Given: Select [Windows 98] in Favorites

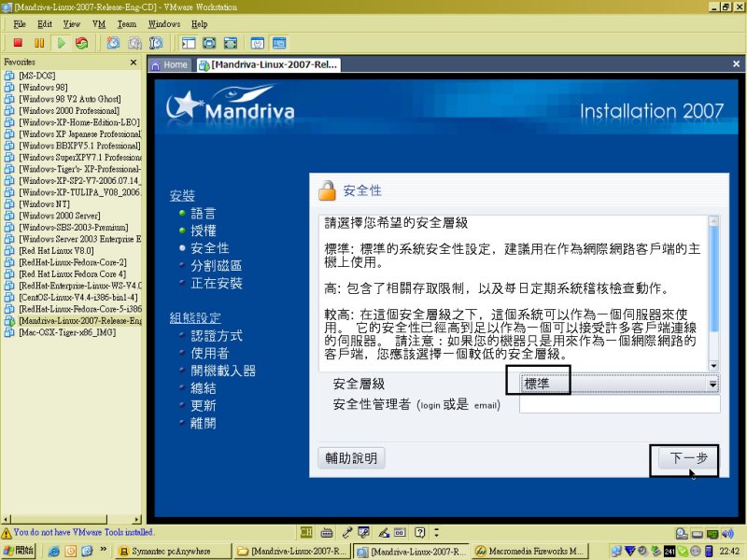Looking at the screenshot, I should point(43,88).
